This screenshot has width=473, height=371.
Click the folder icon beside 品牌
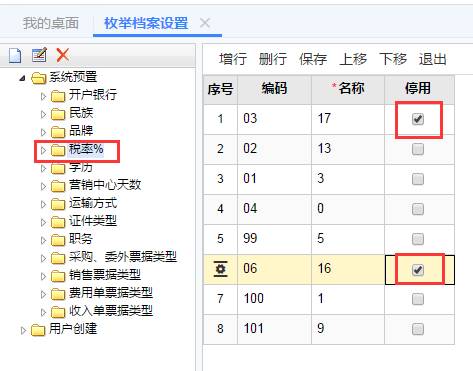[58, 132]
